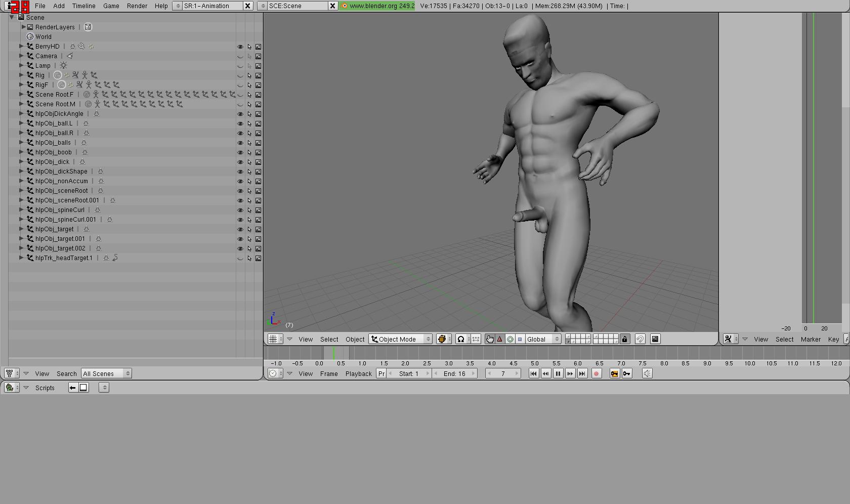Open the draw type shading selector
Viewport: 850px width, 504px height.
tap(444, 339)
